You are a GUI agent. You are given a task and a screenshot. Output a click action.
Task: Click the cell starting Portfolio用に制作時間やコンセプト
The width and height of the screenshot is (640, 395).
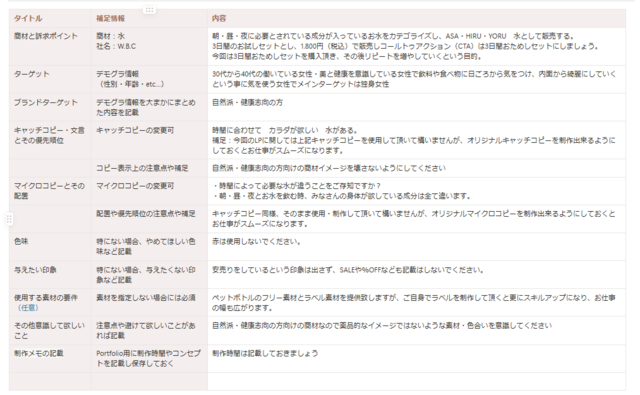pos(149,358)
